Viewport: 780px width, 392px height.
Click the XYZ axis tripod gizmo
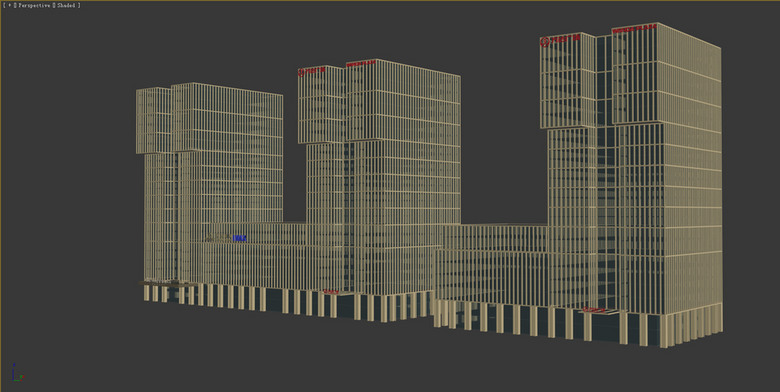tap(17, 373)
